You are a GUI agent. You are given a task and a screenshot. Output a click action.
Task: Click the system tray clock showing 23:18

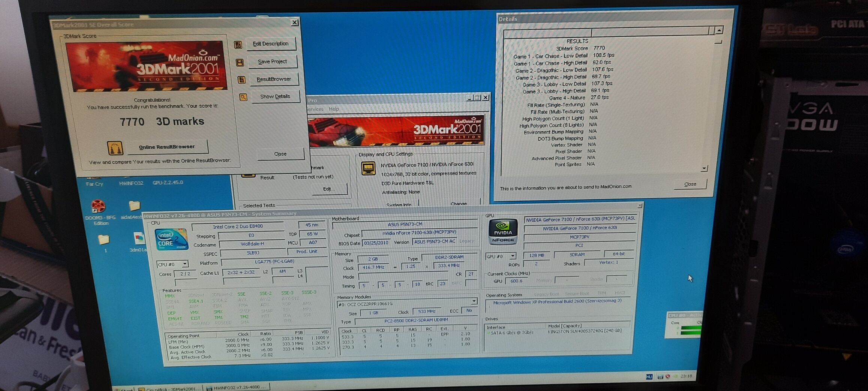pos(686,376)
